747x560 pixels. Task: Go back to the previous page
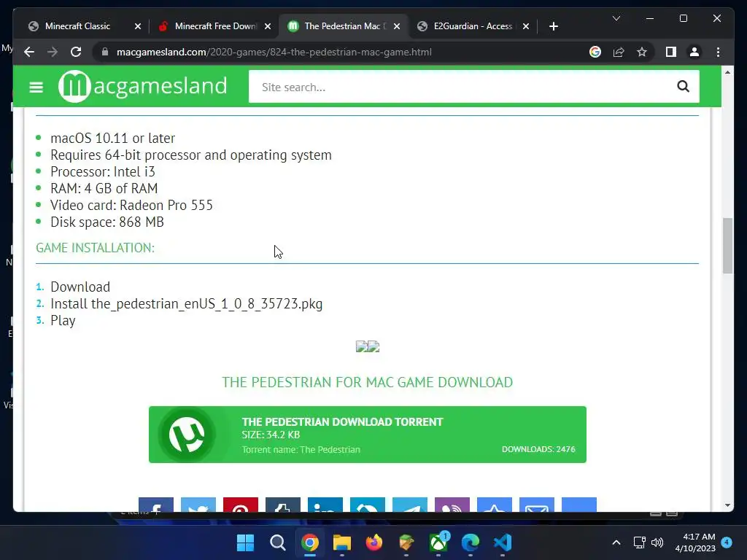coord(29,52)
